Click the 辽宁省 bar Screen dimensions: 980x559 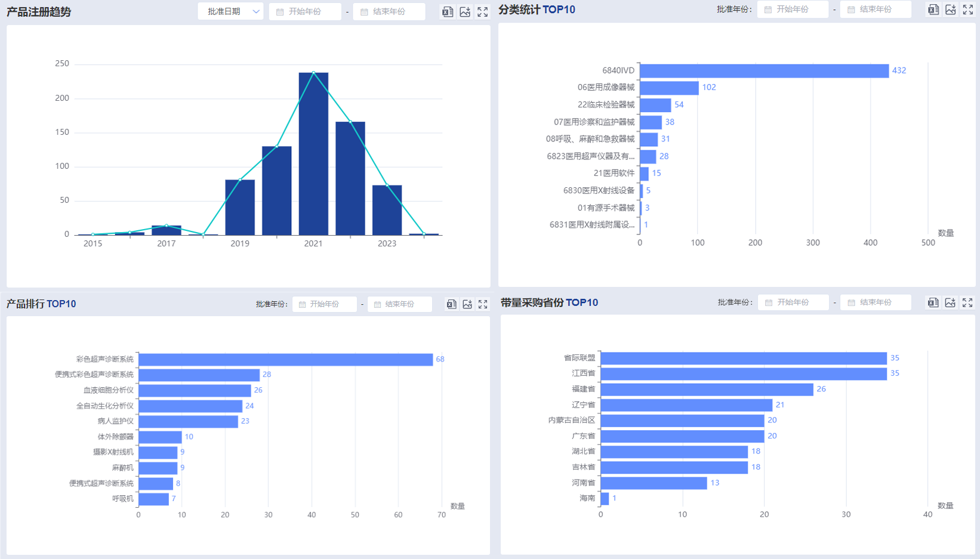tap(686, 405)
